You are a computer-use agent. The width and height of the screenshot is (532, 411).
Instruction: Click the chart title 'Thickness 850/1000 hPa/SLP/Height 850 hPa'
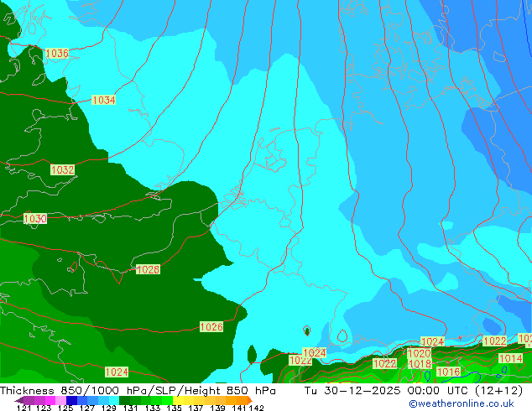point(138,391)
